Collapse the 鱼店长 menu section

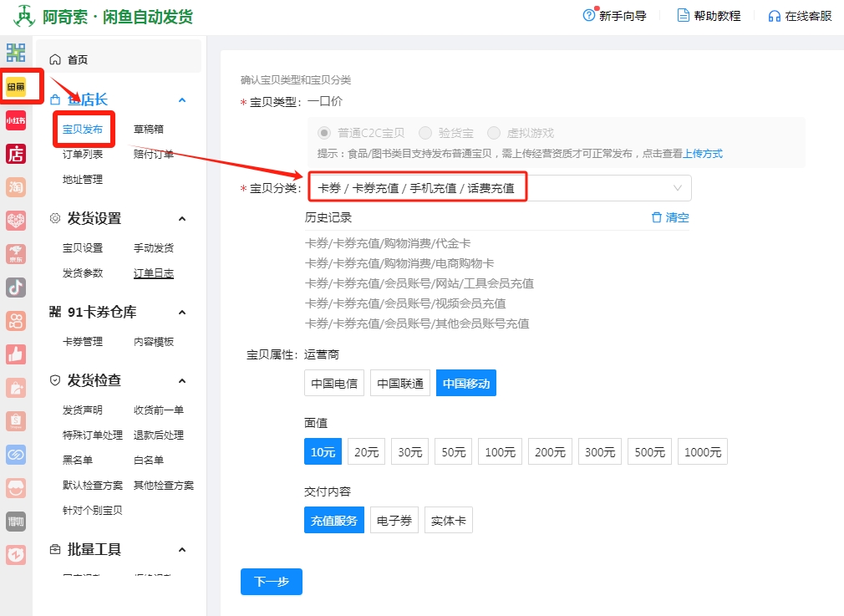[x=182, y=99]
